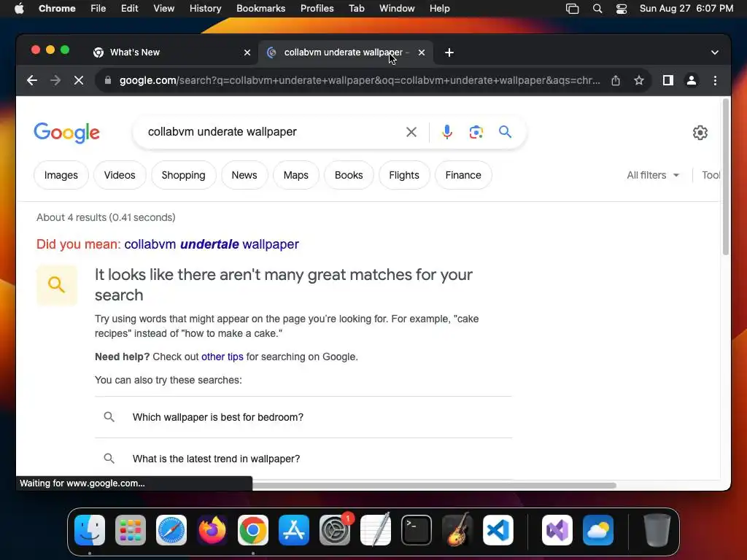The image size is (747, 560).
Task: Select the Images filter chip
Action: coord(61,175)
